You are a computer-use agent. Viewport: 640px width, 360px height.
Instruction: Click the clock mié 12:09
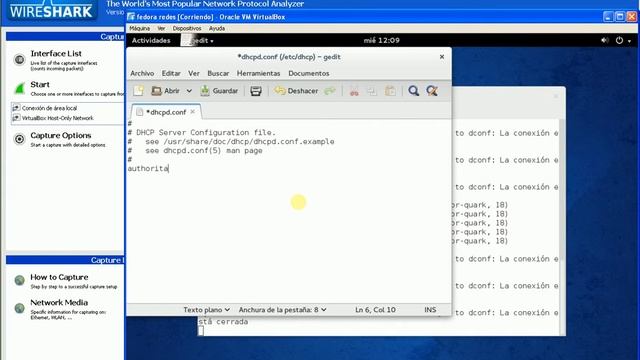[x=382, y=40]
